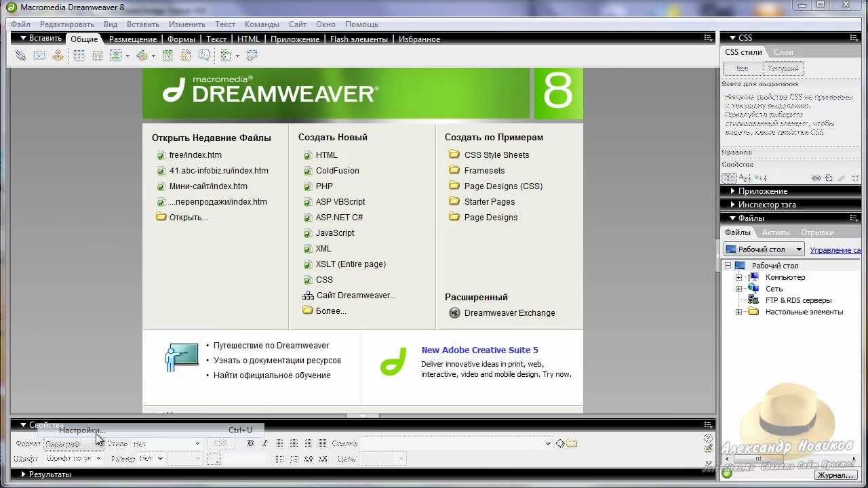868x488 pixels.
Task: Expand the Приложение panel group
Action: coord(732,191)
